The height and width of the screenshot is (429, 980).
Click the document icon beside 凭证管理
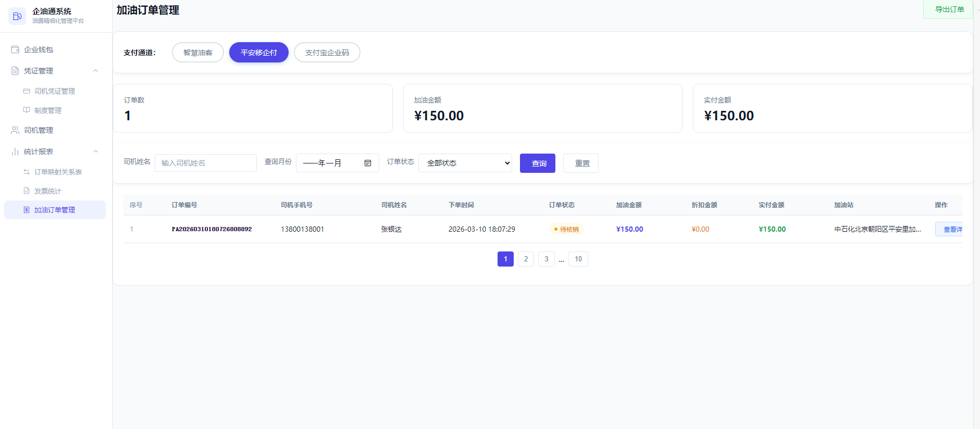(x=15, y=71)
